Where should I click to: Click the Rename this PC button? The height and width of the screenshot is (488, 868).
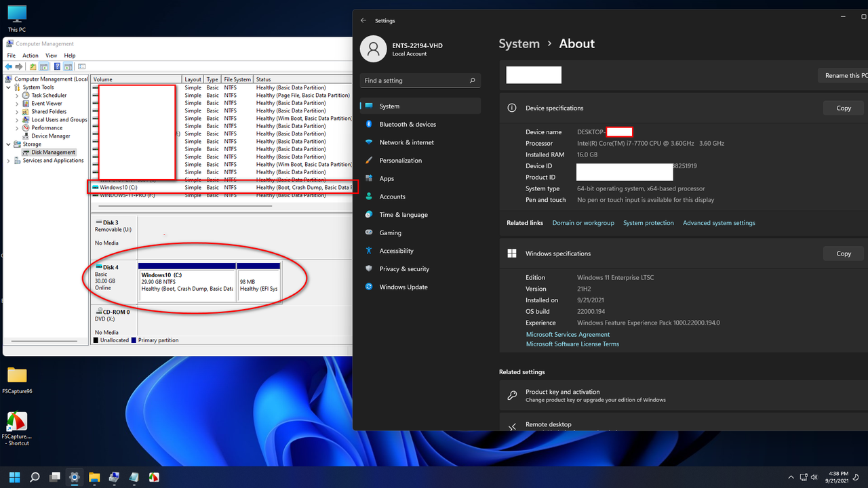point(843,75)
